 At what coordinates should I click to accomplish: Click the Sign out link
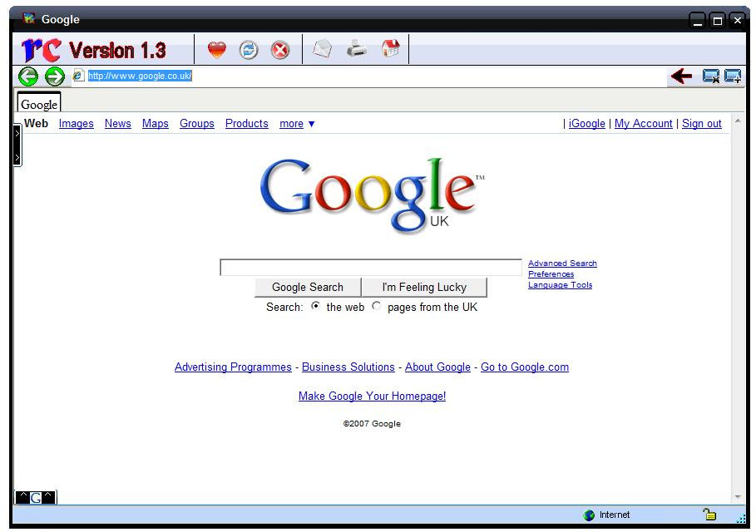701,124
